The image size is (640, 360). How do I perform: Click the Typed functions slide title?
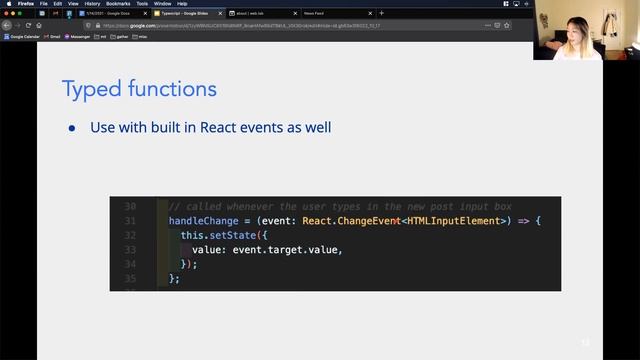click(x=139, y=89)
